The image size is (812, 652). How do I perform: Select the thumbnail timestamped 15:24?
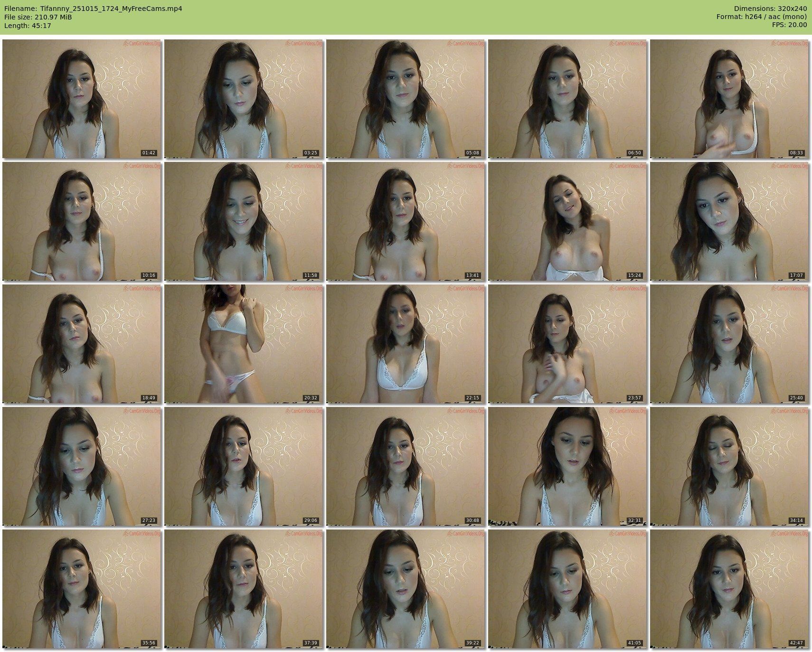[x=567, y=221]
